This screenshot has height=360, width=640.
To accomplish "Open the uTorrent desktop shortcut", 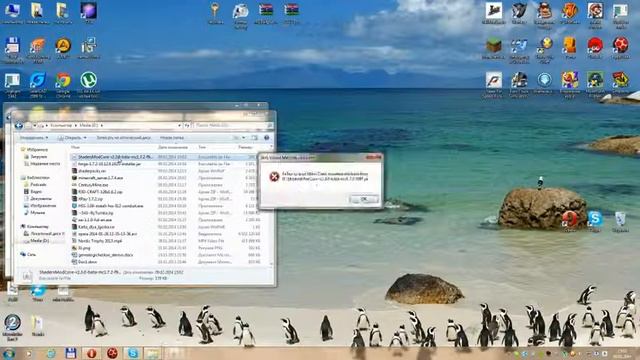I will click(x=88, y=80).
